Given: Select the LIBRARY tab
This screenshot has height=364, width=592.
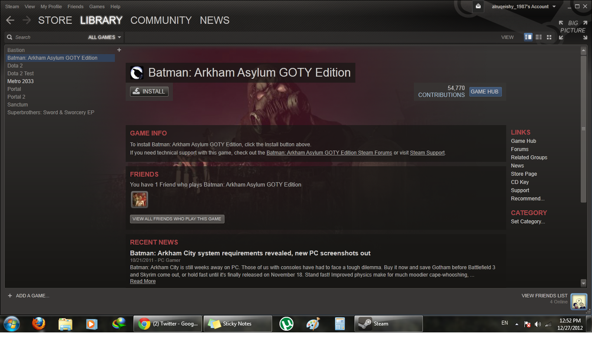Looking at the screenshot, I should 101,20.
